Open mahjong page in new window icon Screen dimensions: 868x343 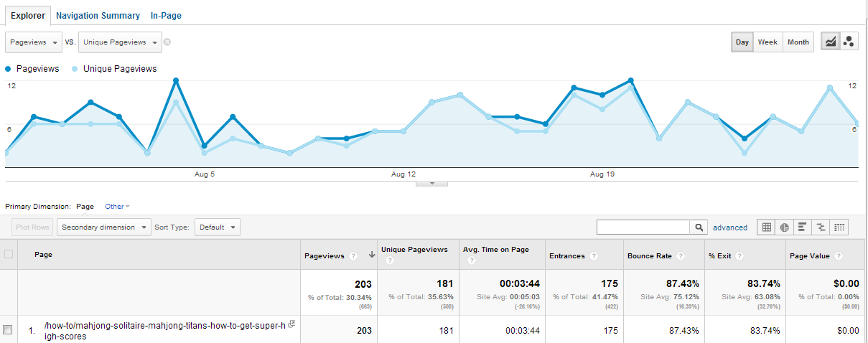pyautogui.click(x=291, y=325)
